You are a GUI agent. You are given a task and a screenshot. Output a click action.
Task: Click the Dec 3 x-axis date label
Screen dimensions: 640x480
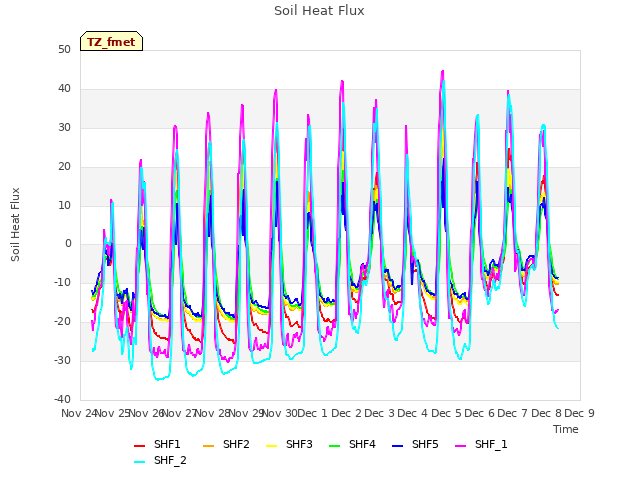[380, 413]
